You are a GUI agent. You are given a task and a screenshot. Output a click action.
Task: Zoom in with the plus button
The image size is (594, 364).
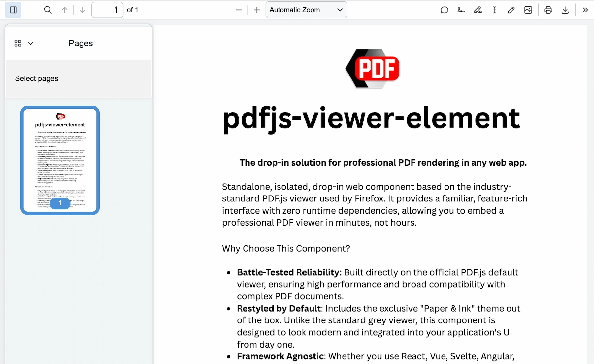[257, 10]
